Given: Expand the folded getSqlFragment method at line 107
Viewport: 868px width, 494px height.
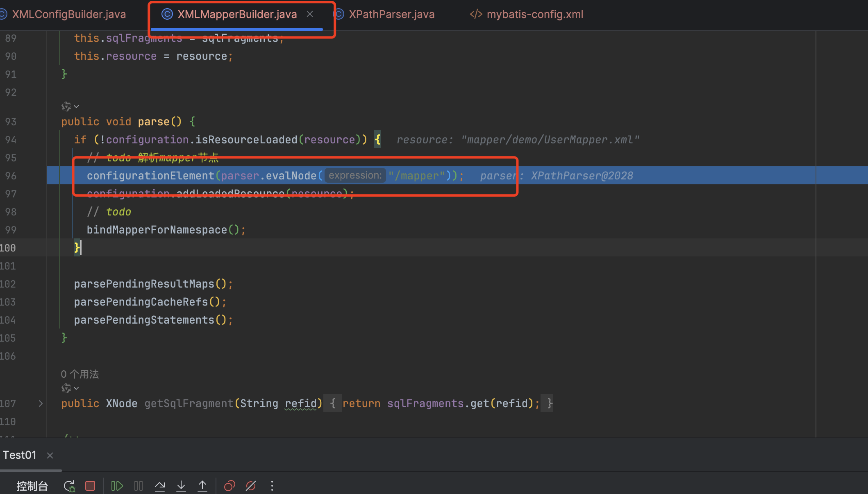Looking at the screenshot, I should 41,403.
